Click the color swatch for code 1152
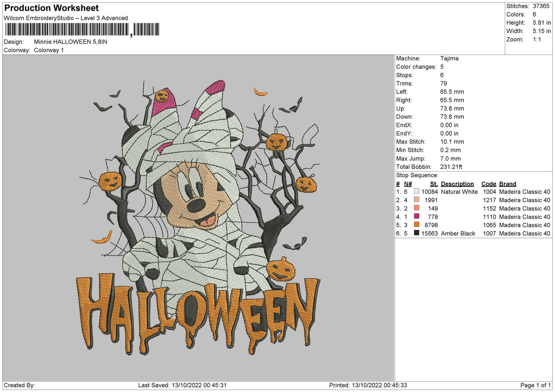The height and width of the screenshot is (392, 555). point(416,208)
